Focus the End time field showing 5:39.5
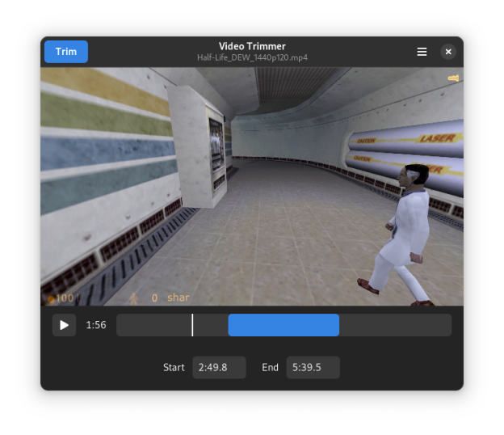The width and height of the screenshot is (504, 435). (x=313, y=367)
